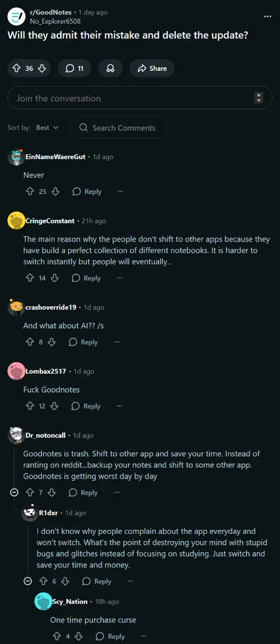
Task: Downvote CringeConstant's comment
Action: 55,278
